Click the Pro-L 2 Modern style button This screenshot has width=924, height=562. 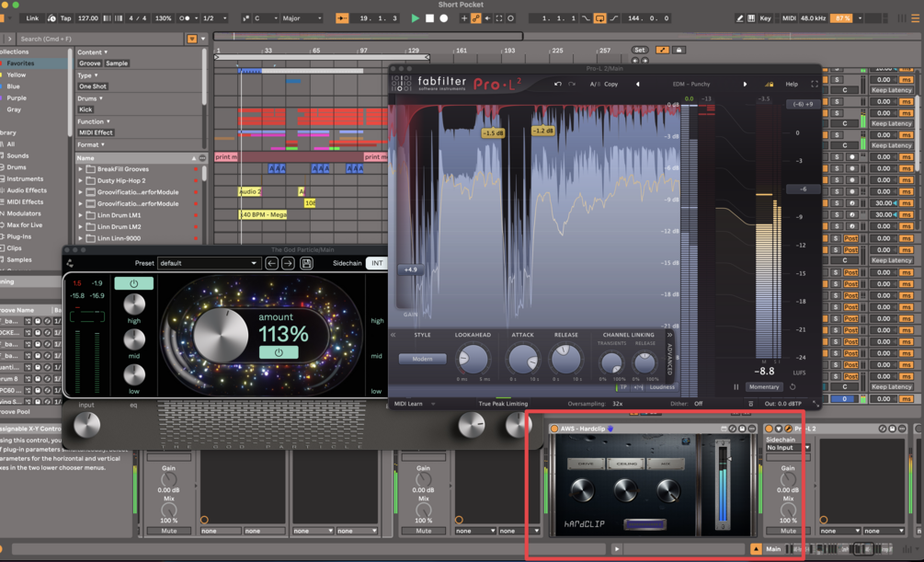(422, 359)
